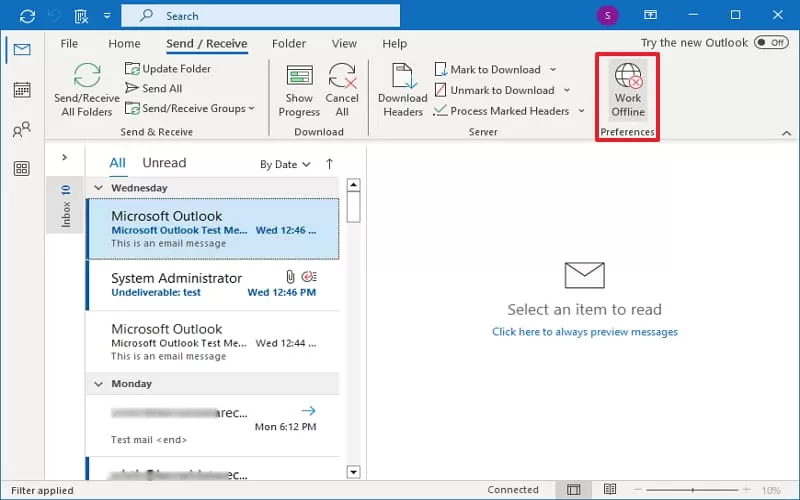This screenshot has width=800, height=500.
Task: Click Filter applied in status bar
Action: pos(42,490)
